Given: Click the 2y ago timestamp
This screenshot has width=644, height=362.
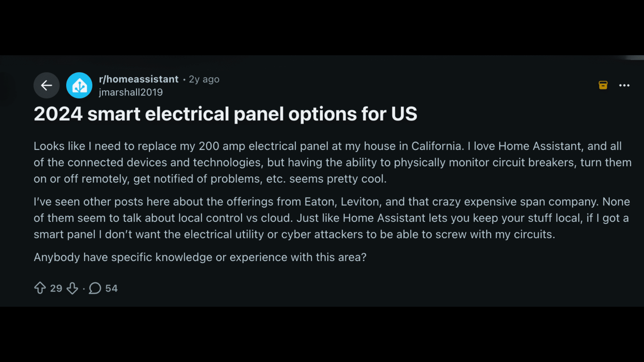Looking at the screenshot, I should click(204, 79).
